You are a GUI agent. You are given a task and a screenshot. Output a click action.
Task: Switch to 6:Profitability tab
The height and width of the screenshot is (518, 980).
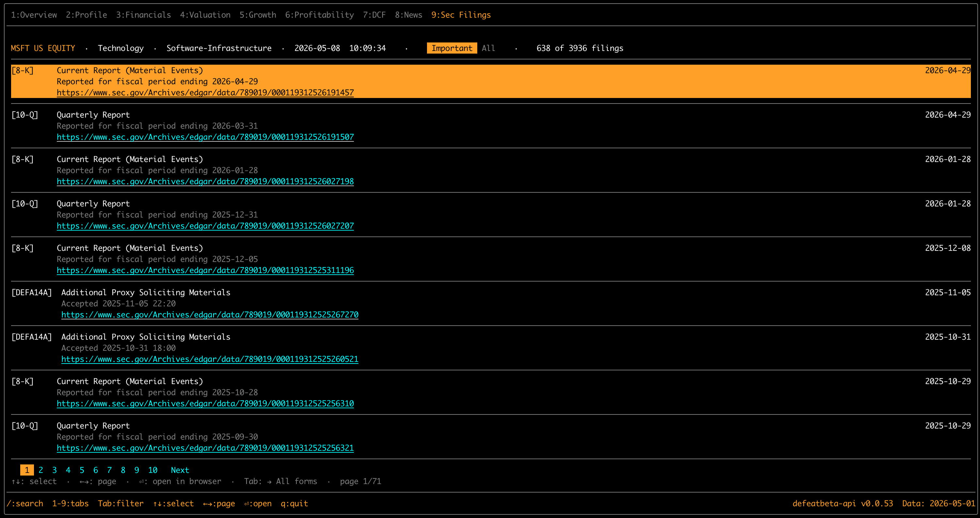[x=319, y=15]
